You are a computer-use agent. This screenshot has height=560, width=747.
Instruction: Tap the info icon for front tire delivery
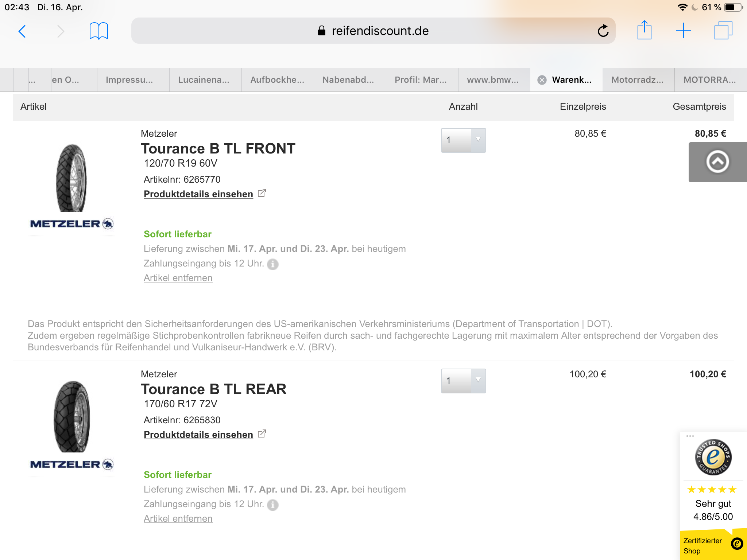coord(272,264)
